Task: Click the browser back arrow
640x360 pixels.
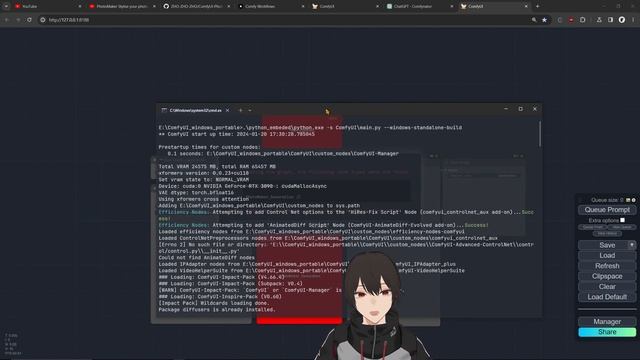Action: coord(7,20)
